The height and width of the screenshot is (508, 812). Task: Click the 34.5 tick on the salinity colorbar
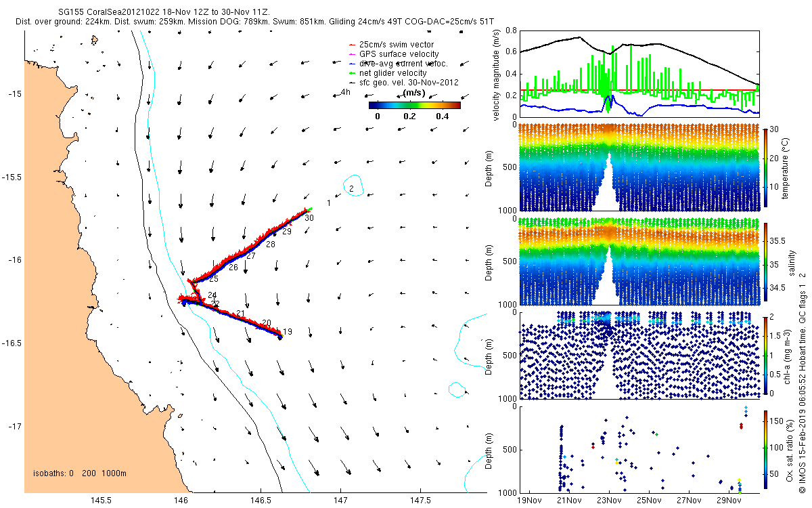coord(777,288)
